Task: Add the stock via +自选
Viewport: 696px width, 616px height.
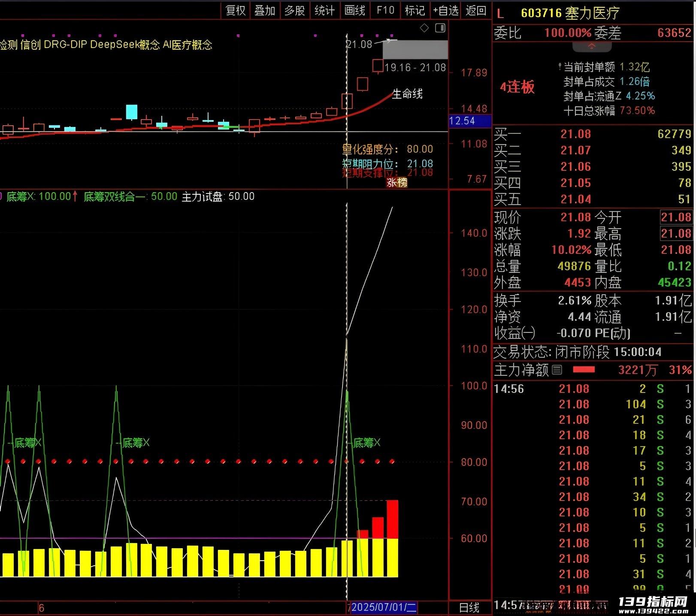Action: pos(445,10)
